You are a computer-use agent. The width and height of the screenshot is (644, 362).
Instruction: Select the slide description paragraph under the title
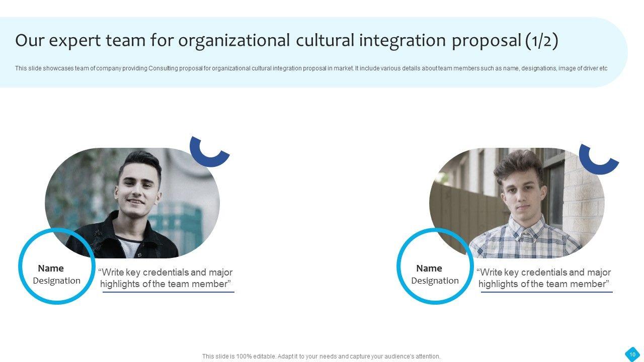pos(311,68)
